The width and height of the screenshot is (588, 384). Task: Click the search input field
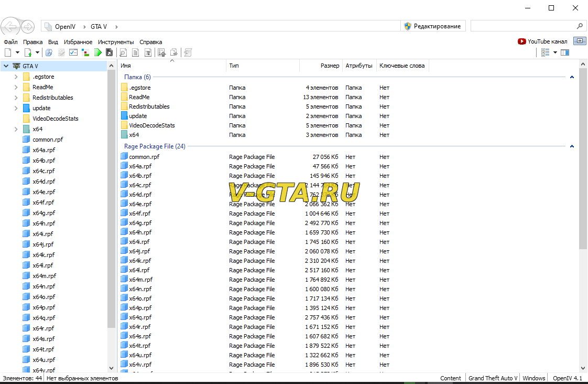coord(523,26)
